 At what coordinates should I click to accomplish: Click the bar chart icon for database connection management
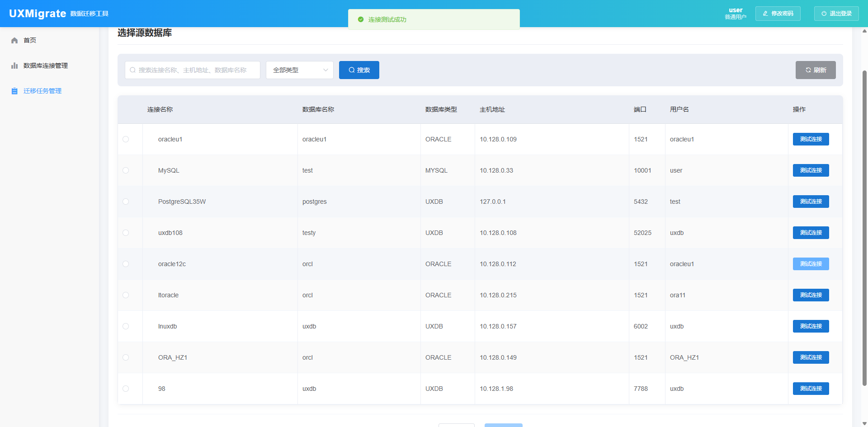(14, 66)
